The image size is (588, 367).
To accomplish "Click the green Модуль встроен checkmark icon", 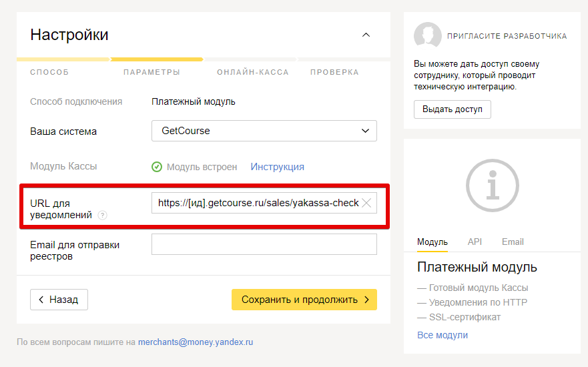I will [157, 167].
